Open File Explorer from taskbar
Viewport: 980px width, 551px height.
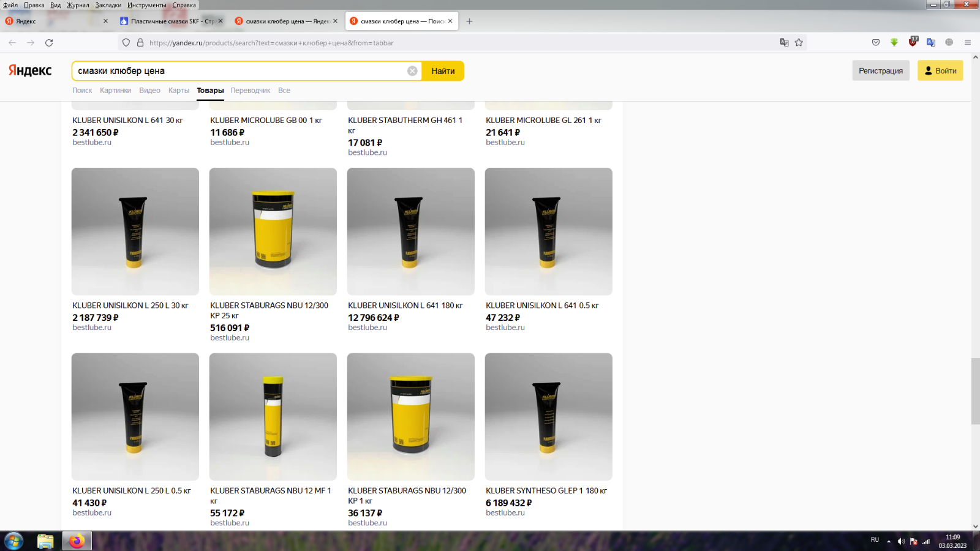coord(45,541)
